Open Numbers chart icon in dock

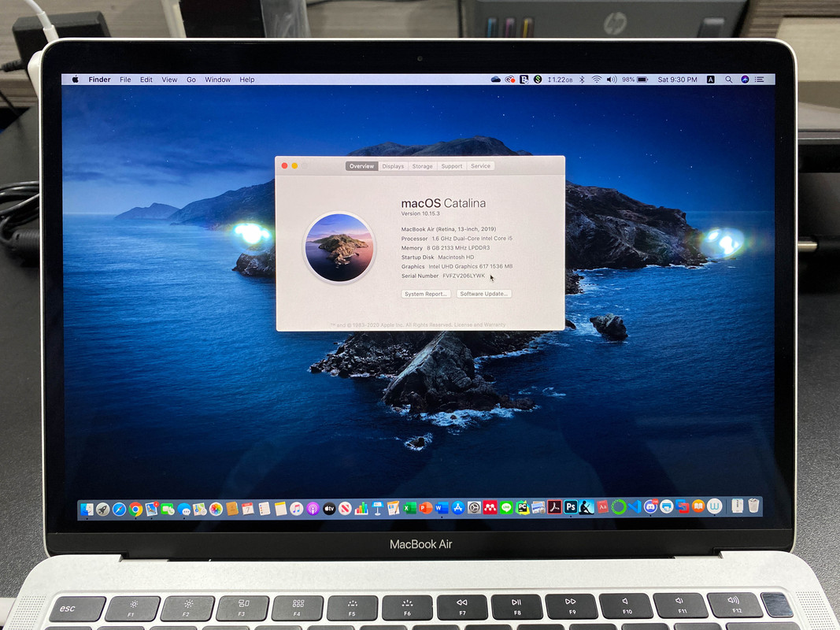click(x=361, y=509)
